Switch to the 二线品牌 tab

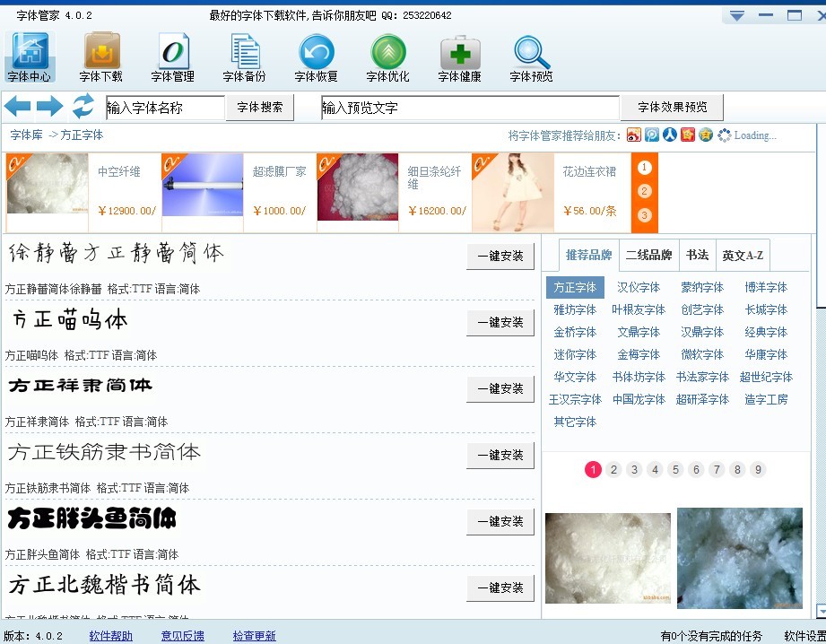click(x=649, y=255)
